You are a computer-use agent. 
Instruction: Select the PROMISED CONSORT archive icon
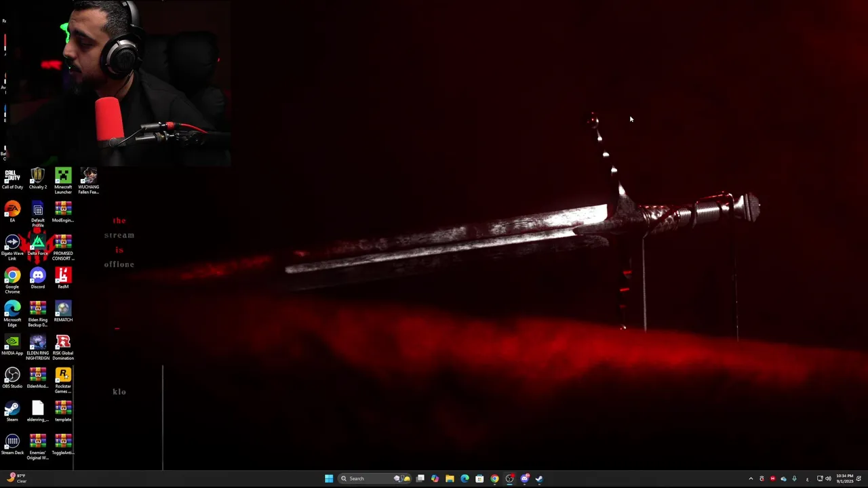63,247
